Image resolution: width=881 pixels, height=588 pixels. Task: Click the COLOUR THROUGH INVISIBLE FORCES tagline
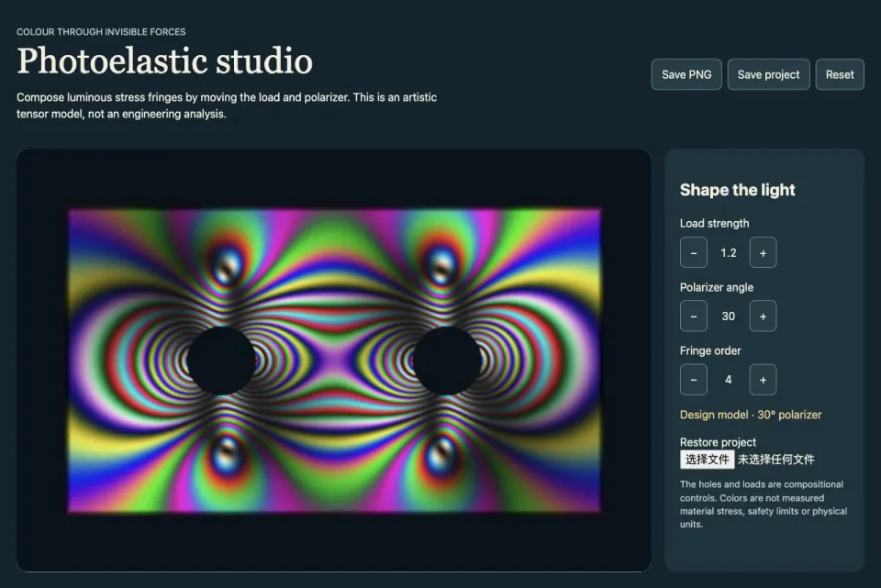(x=101, y=32)
